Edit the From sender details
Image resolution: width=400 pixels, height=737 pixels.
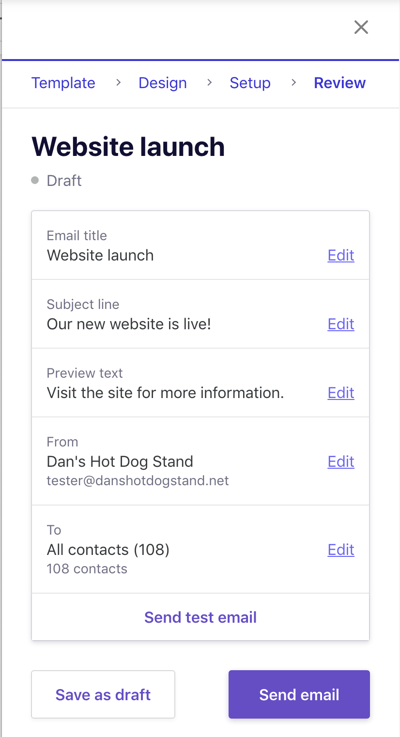click(341, 462)
